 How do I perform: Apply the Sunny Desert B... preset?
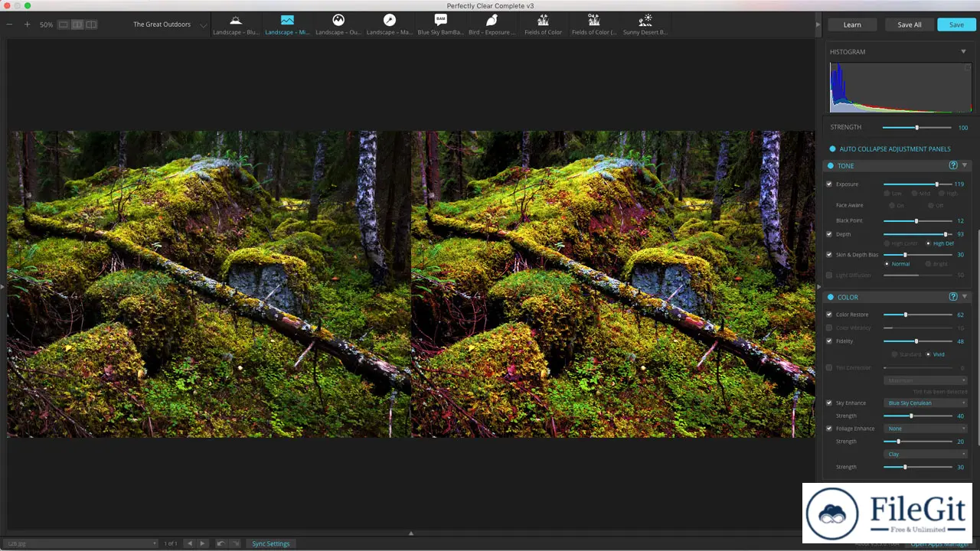click(645, 24)
